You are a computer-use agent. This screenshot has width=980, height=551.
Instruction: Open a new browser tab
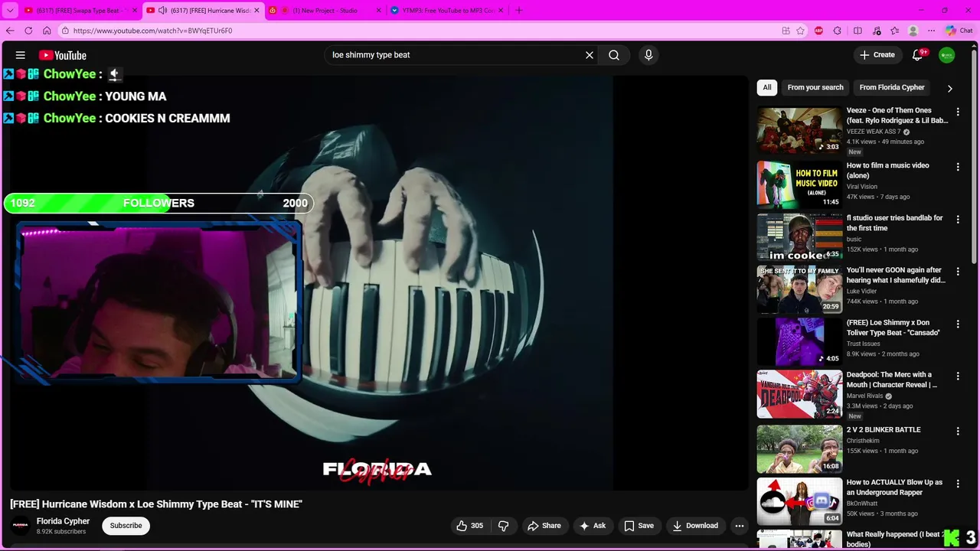tap(519, 11)
